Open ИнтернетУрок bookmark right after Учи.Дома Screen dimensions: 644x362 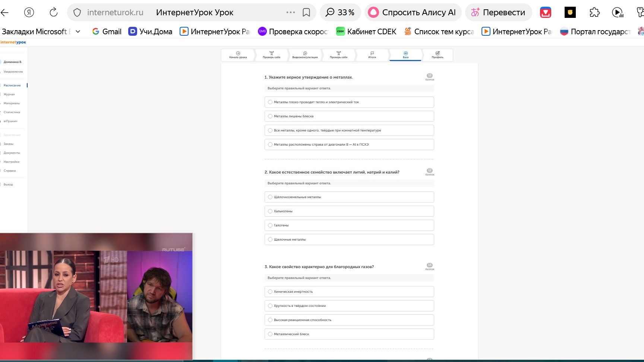(215, 32)
